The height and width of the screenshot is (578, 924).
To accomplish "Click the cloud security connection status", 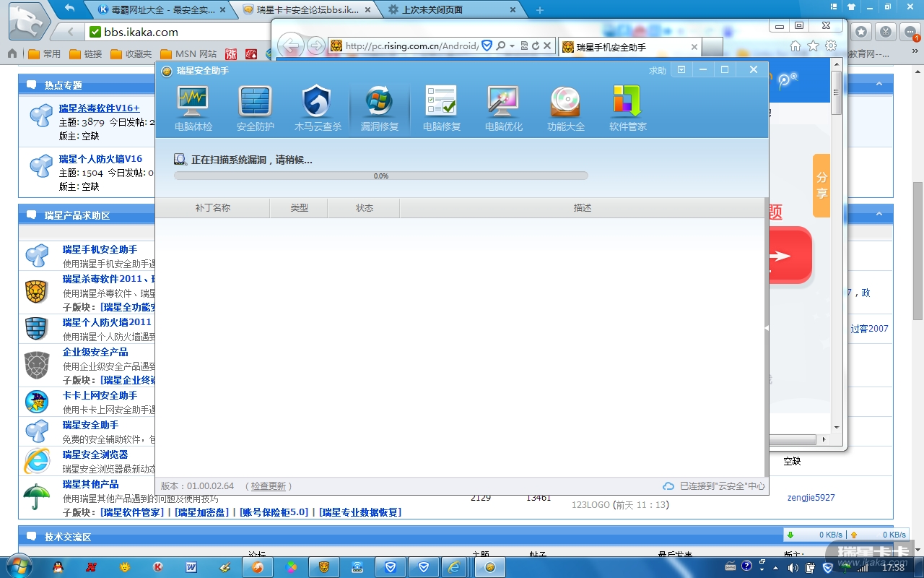I will click(714, 486).
